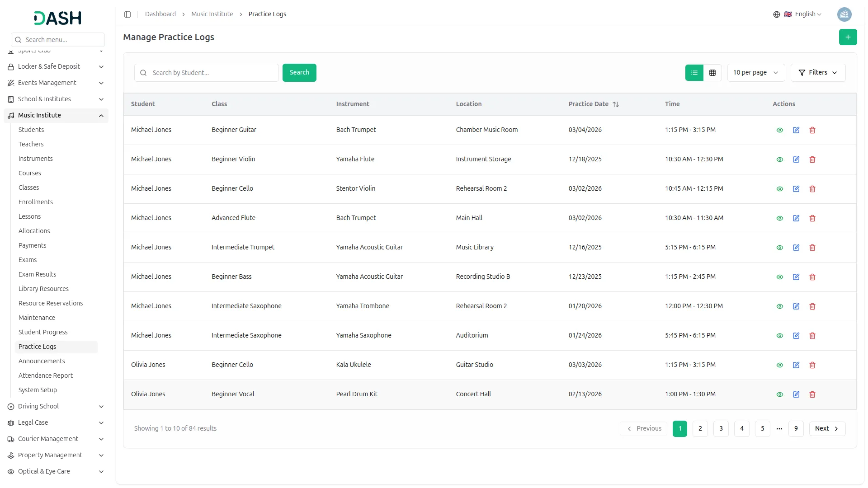Delete Michael Jones Beginner Guitar log
The image size is (868, 488).
(812, 130)
